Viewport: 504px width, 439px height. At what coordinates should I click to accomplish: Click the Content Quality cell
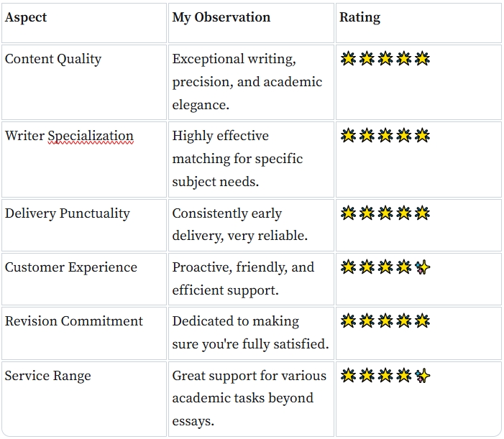pos(53,59)
